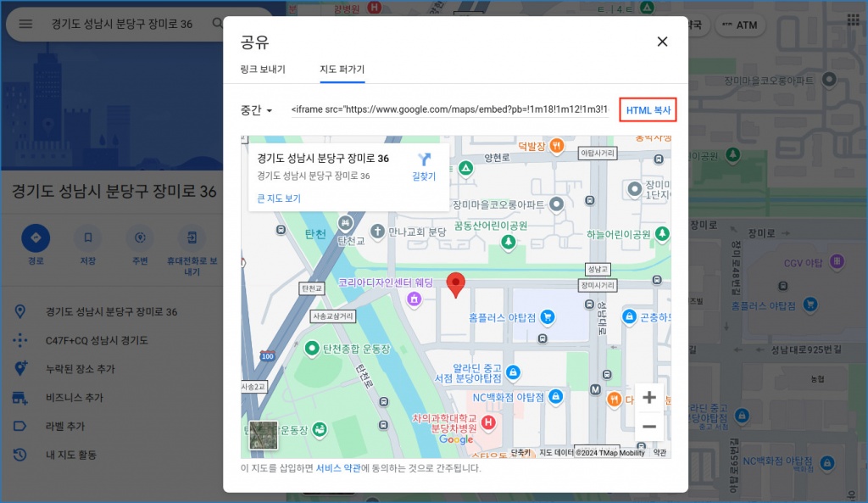Click the 저장 bookmark icon
The height and width of the screenshot is (503, 868).
pyautogui.click(x=87, y=238)
